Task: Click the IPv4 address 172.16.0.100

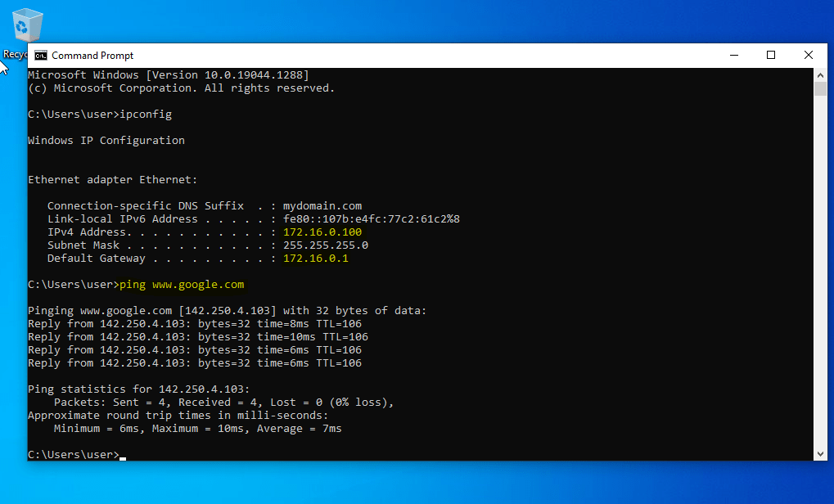Action: tap(319, 232)
